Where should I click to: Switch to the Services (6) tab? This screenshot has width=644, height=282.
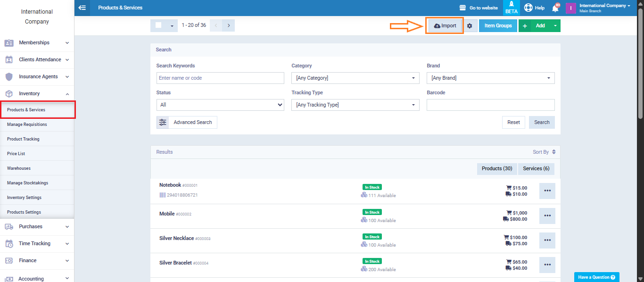(536, 168)
